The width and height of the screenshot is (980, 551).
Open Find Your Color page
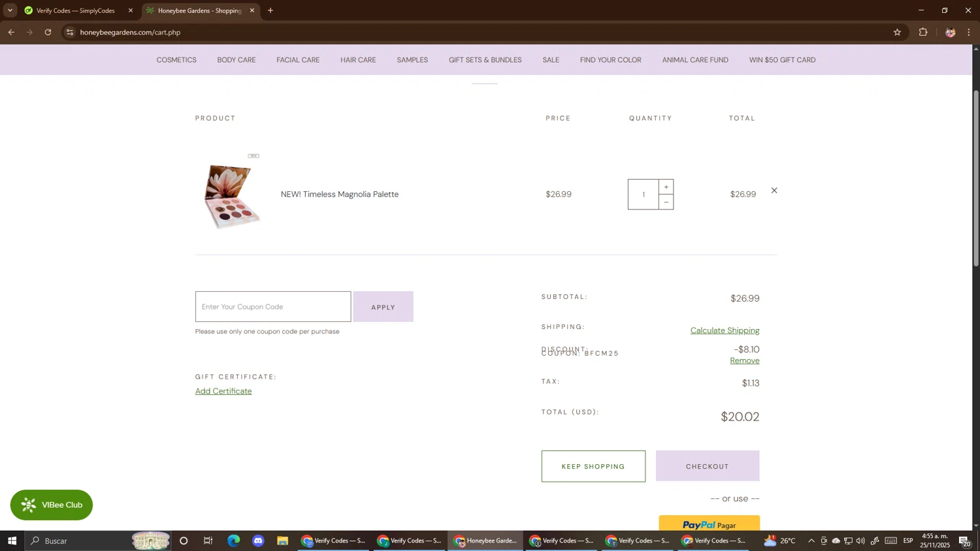(x=611, y=60)
